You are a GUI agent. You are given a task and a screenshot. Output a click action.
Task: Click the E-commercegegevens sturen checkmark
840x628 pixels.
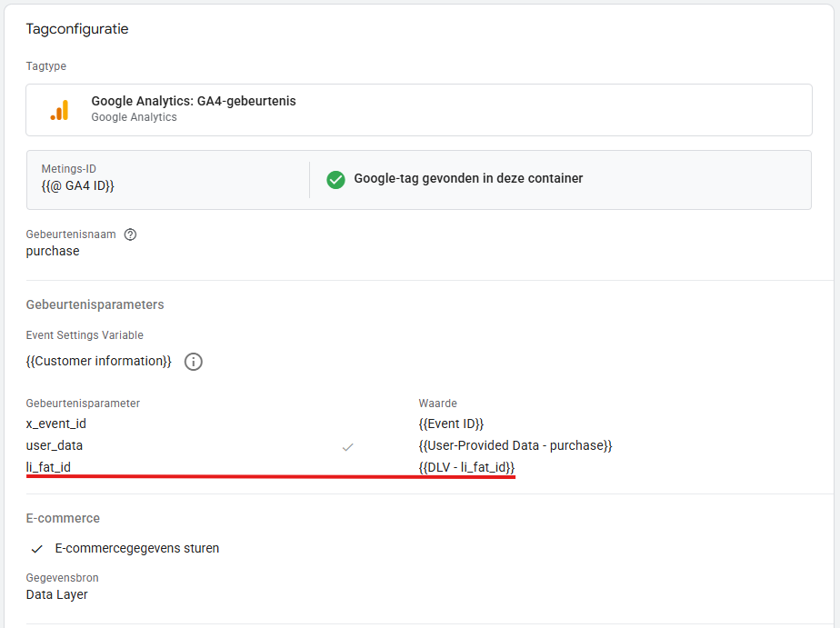click(x=37, y=549)
